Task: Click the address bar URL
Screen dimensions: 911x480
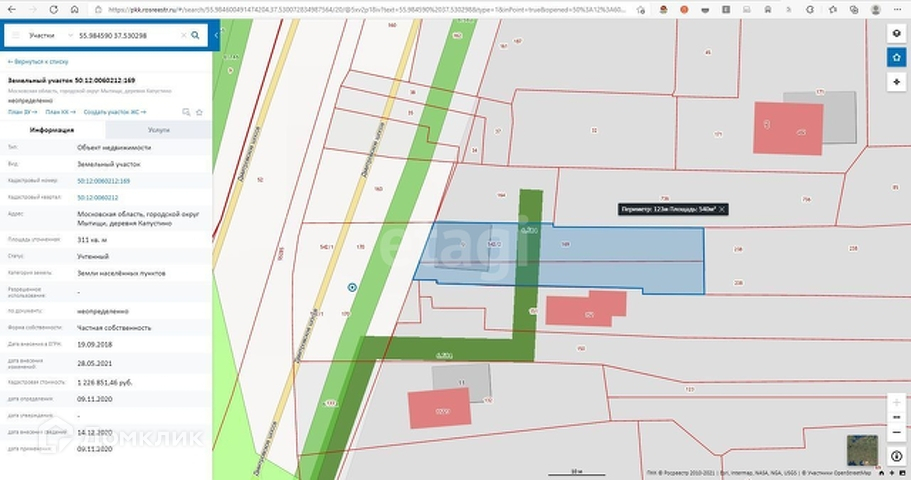Action: [367, 10]
